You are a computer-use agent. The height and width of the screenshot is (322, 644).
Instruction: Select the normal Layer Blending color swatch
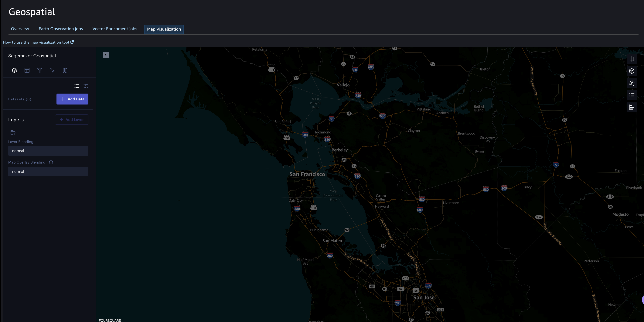48,151
